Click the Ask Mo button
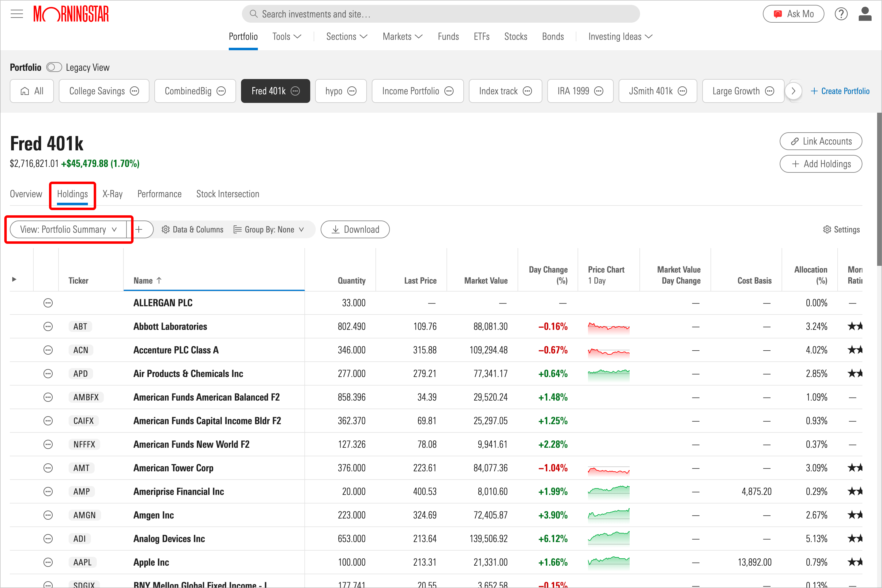The width and height of the screenshot is (882, 588). [793, 14]
